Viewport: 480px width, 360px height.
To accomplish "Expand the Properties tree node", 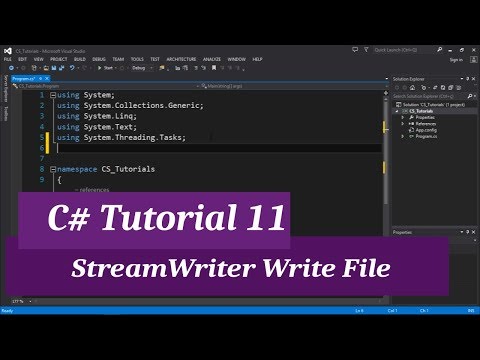I will point(403,117).
